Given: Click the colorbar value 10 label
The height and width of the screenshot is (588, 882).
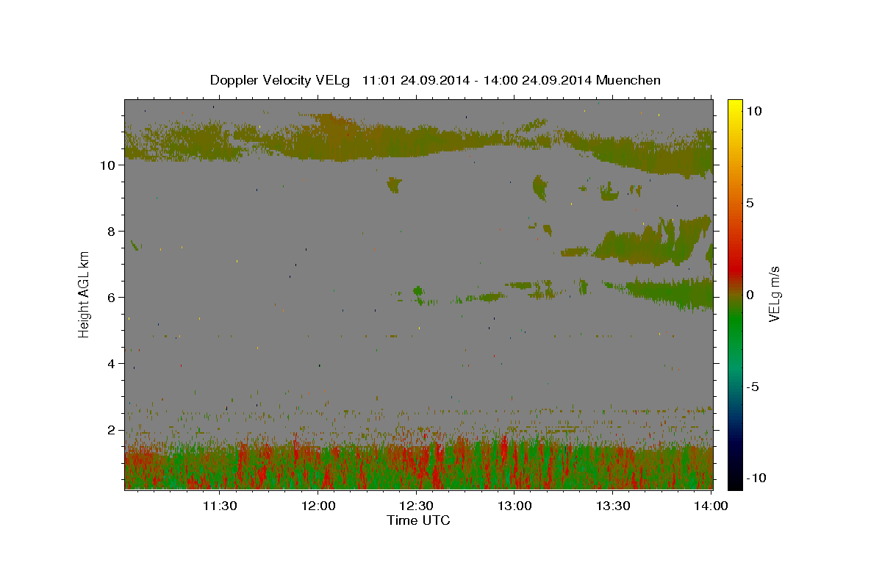Looking at the screenshot, I should (x=753, y=110).
